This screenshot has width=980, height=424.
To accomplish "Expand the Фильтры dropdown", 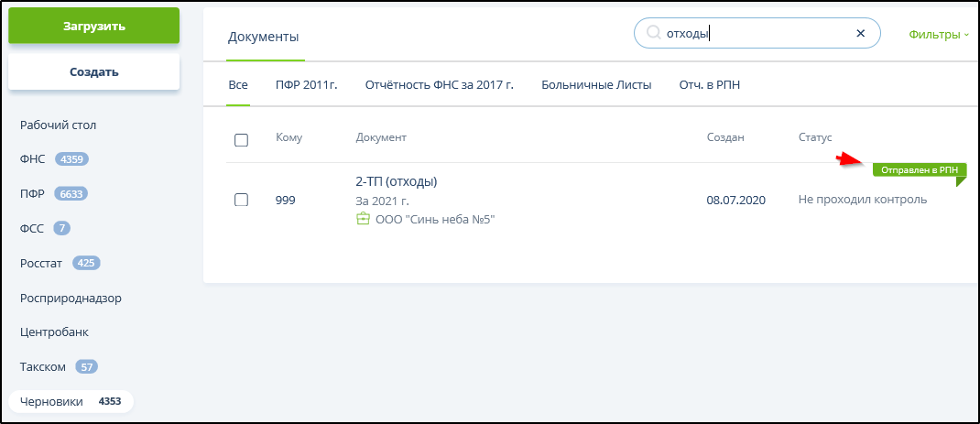I will 939,35.
